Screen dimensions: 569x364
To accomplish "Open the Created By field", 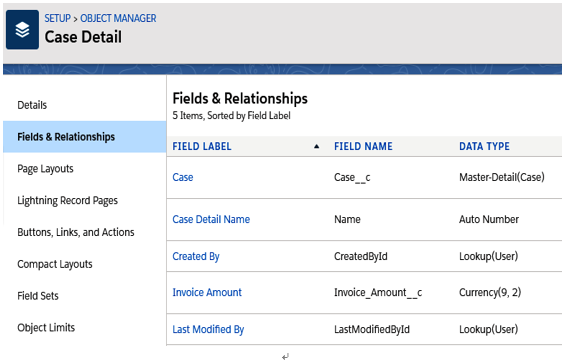I will click(196, 257).
